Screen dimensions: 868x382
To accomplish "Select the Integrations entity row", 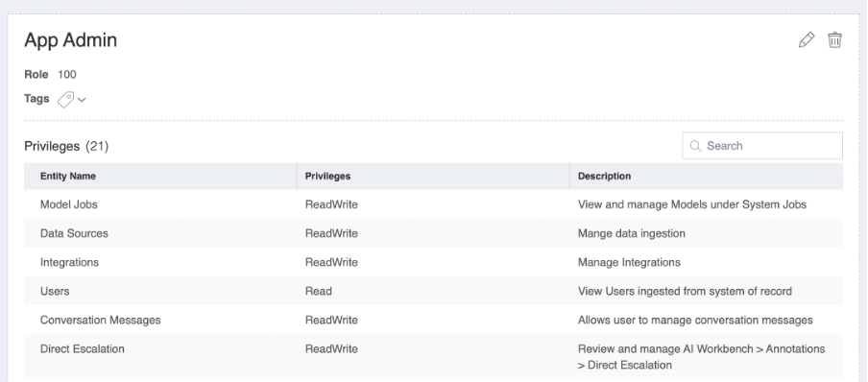I will coord(433,262).
